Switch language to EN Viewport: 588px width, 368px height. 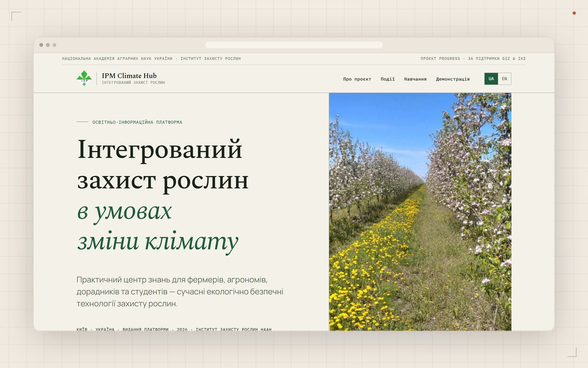click(505, 79)
